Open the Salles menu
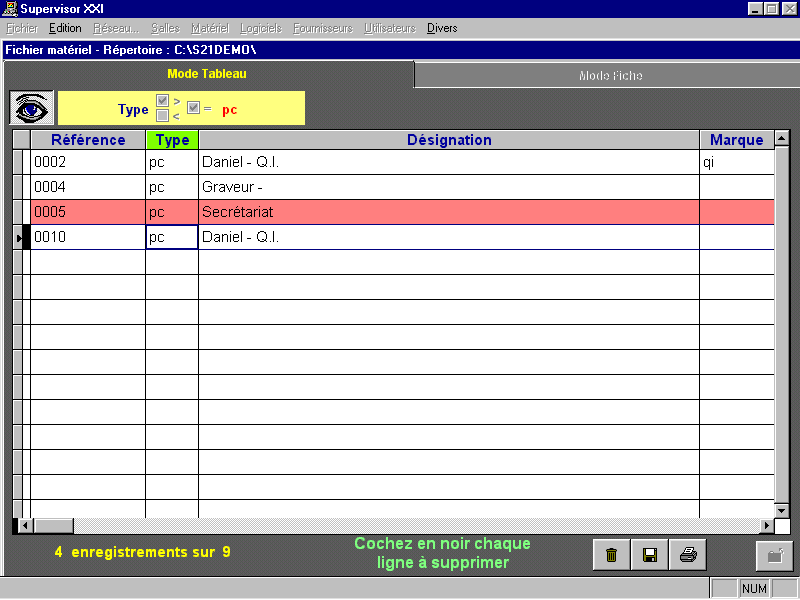The width and height of the screenshot is (800, 600). click(165, 28)
